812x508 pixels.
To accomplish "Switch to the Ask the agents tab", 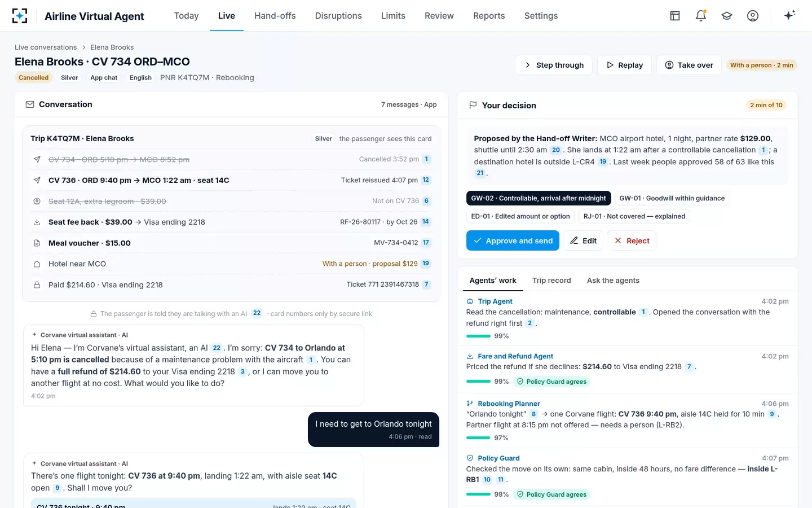I will (x=613, y=281).
